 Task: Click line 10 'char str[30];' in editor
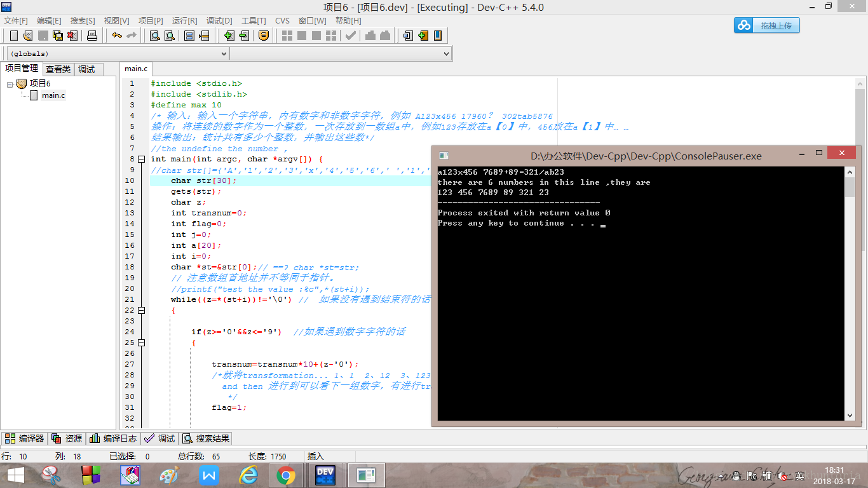click(x=203, y=180)
